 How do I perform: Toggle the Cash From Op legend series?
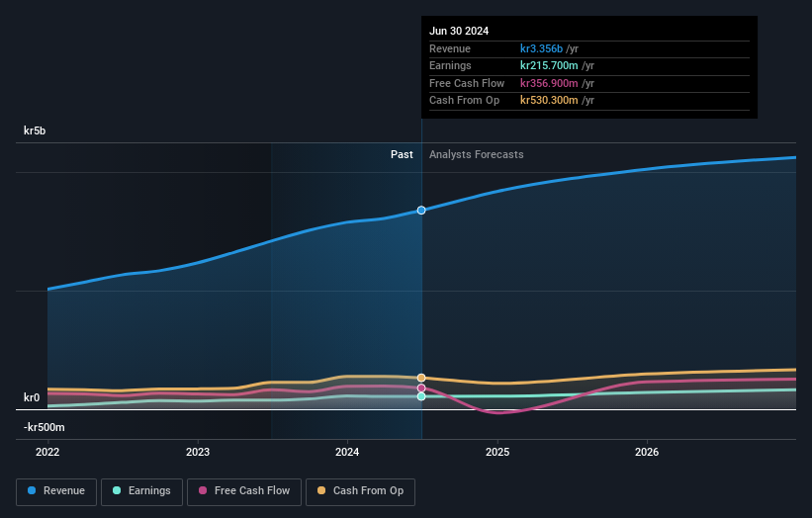coord(360,491)
